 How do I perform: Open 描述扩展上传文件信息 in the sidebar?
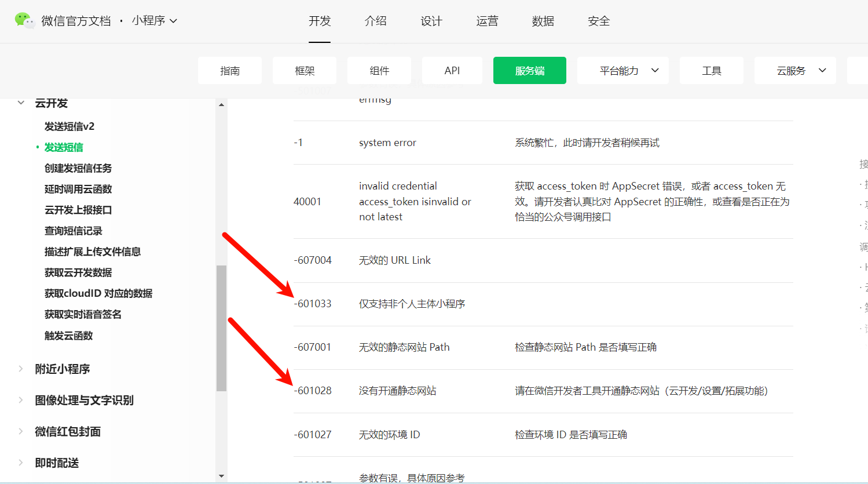tap(93, 252)
